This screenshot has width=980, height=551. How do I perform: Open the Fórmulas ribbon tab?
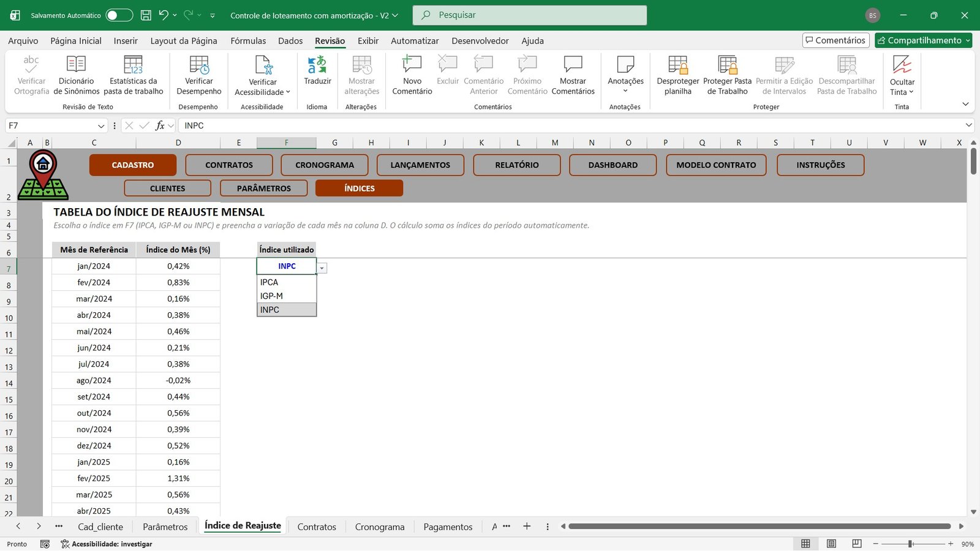click(x=248, y=40)
